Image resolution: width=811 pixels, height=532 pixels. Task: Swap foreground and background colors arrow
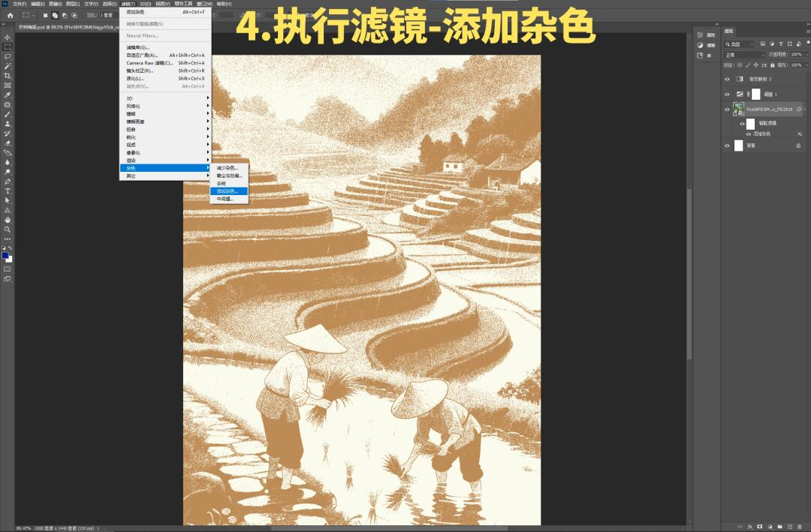pyautogui.click(x=10, y=248)
